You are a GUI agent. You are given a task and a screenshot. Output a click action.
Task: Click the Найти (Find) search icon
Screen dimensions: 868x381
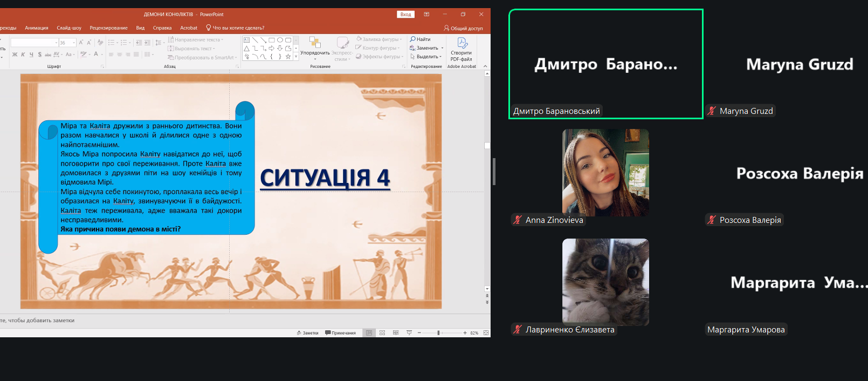pyautogui.click(x=413, y=39)
